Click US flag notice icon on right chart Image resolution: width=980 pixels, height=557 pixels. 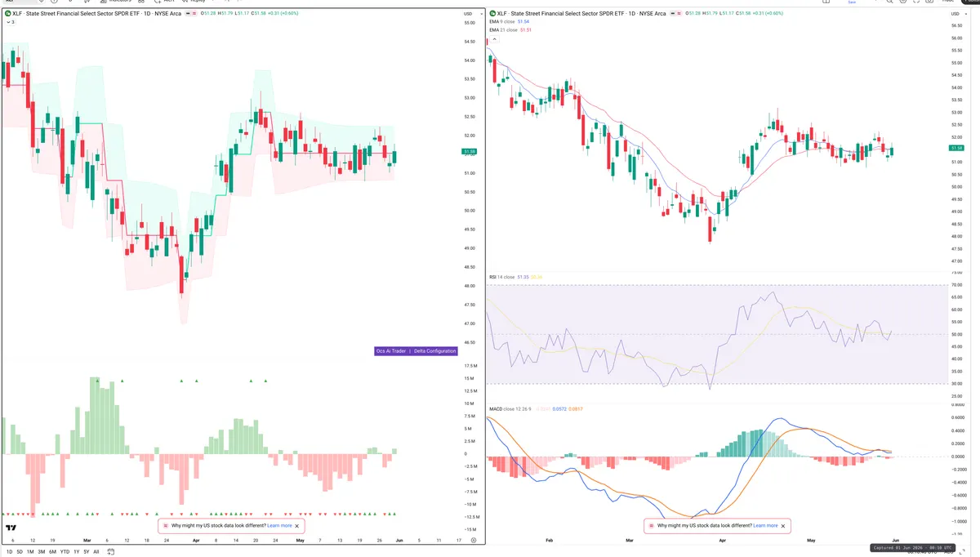(x=653, y=526)
